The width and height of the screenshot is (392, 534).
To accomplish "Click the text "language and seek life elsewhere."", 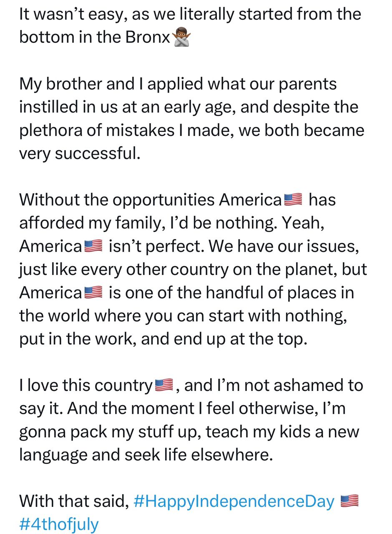I will (146, 455).
